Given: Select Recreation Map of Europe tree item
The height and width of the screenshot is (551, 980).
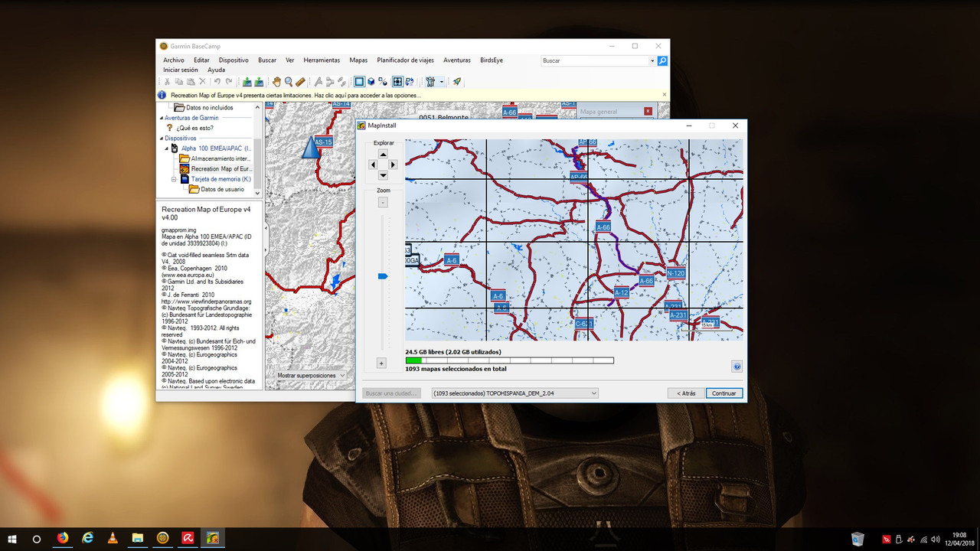Looking at the screenshot, I should click(215, 168).
